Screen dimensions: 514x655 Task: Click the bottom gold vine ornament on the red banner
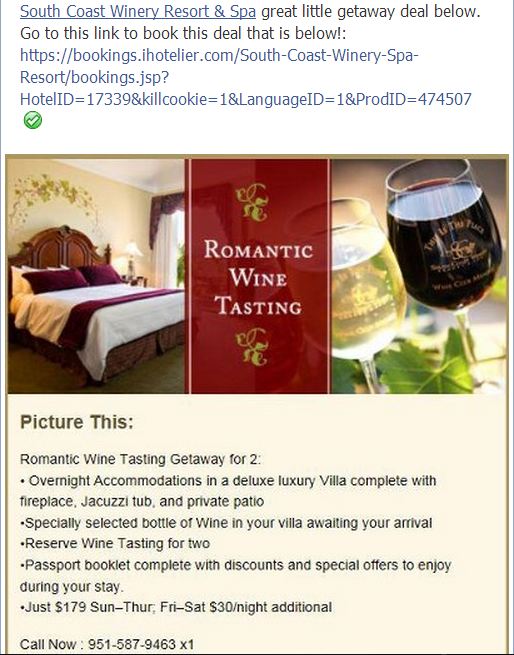(x=252, y=347)
